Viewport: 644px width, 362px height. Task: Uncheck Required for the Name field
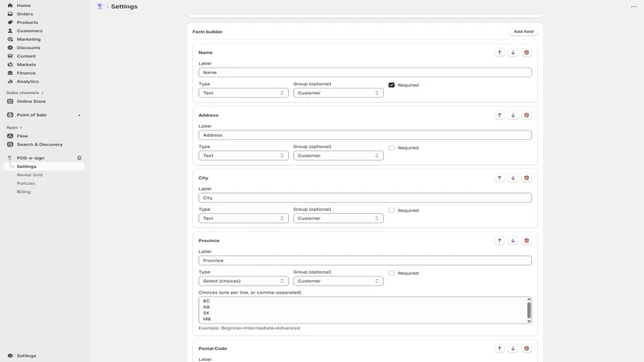pos(391,85)
